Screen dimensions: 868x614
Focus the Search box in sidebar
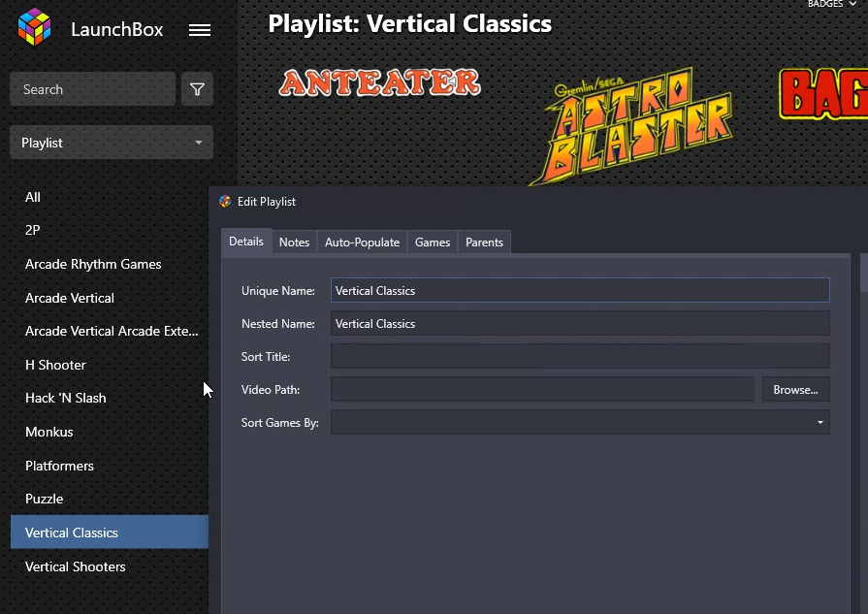coord(92,89)
